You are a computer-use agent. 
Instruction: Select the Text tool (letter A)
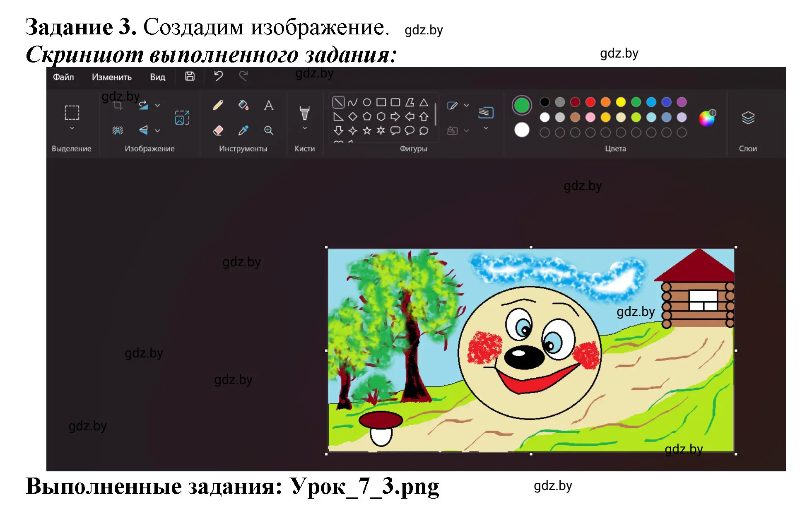269,105
